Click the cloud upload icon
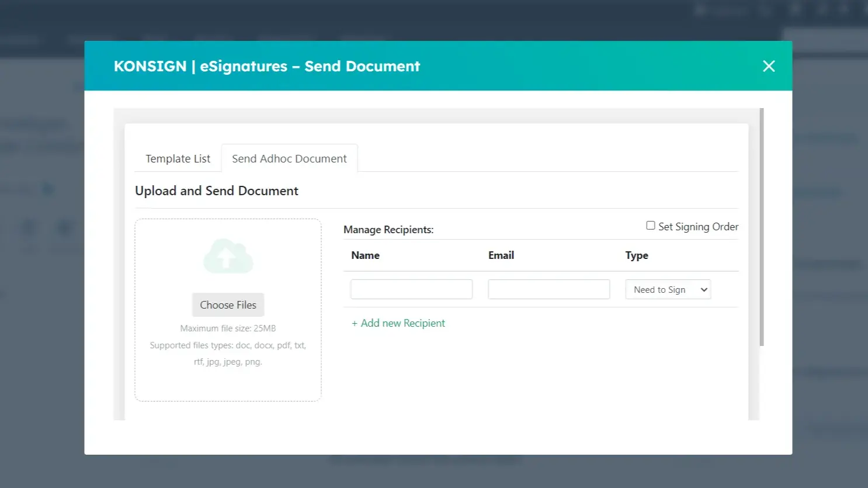Screen dimensions: 868x488 point(228,256)
